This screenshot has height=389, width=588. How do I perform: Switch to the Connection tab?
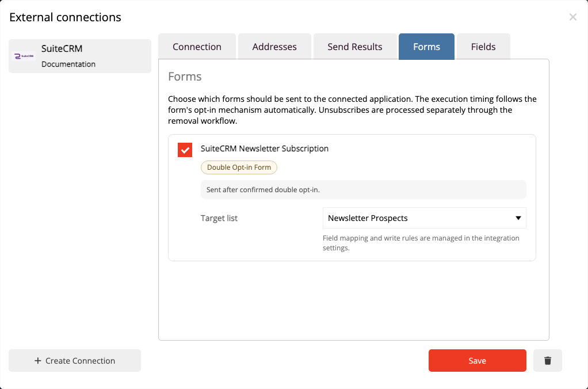coord(197,47)
